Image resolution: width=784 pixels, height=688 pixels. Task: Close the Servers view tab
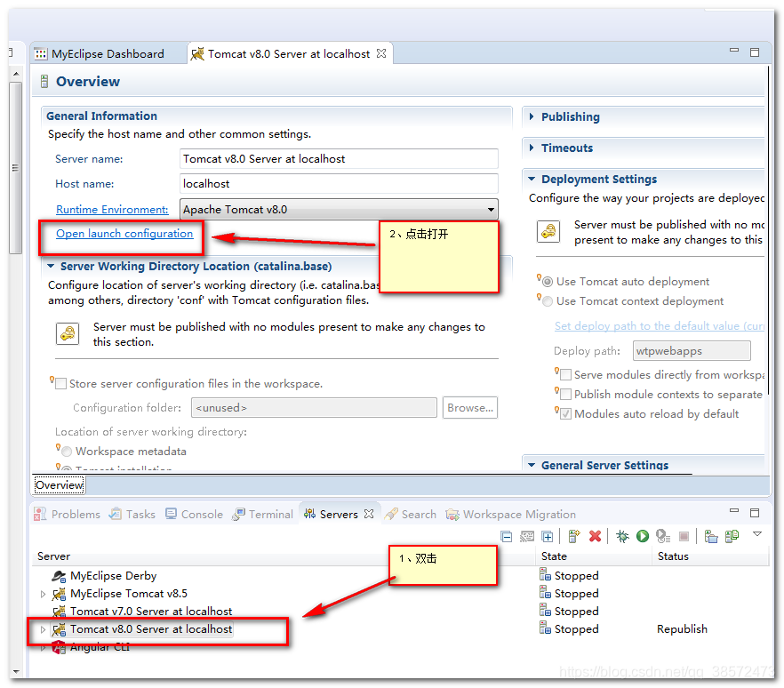click(369, 514)
